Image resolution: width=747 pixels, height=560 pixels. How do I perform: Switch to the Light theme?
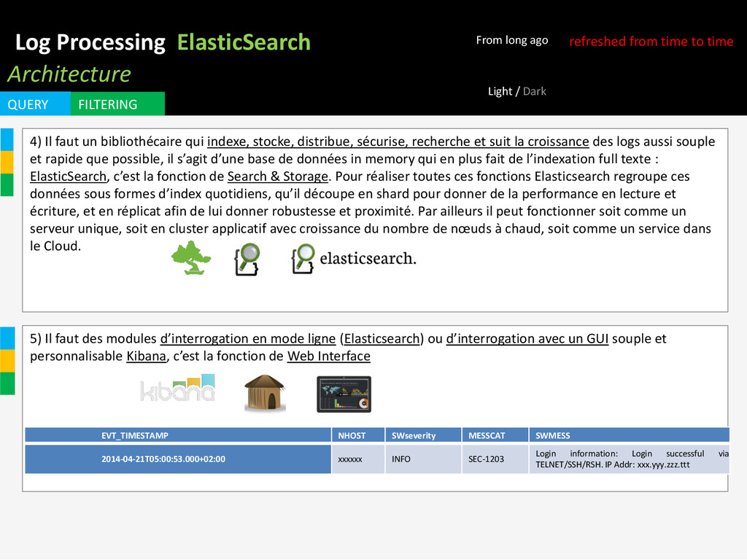point(500,91)
